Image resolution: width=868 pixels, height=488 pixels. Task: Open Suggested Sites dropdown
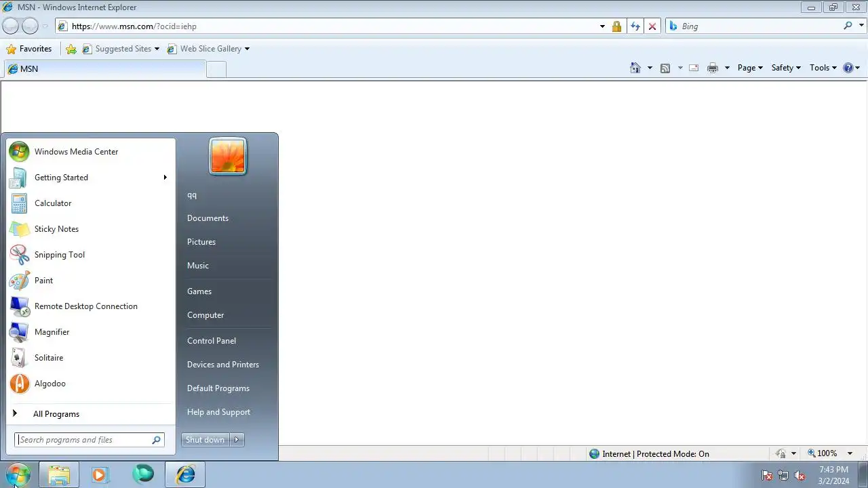coord(121,49)
